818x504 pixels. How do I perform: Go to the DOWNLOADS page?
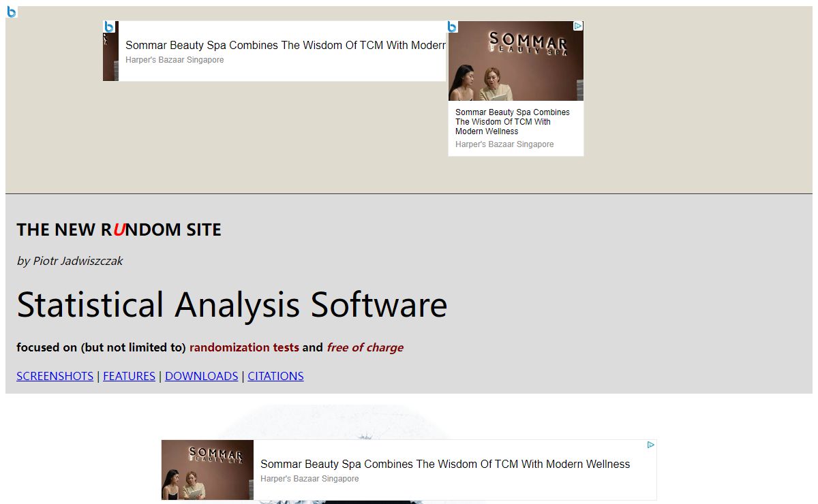tap(202, 376)
